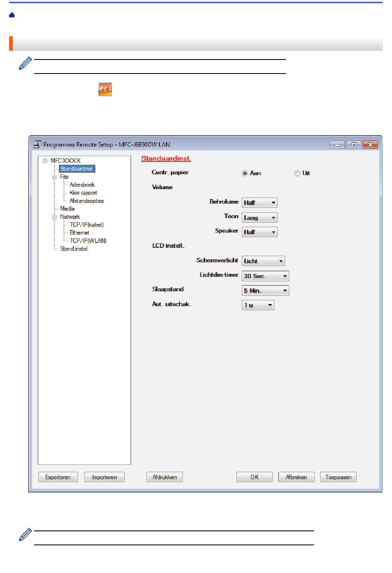
Task: Open the Speaker volume dropdown
Action: tap(260, 232)
